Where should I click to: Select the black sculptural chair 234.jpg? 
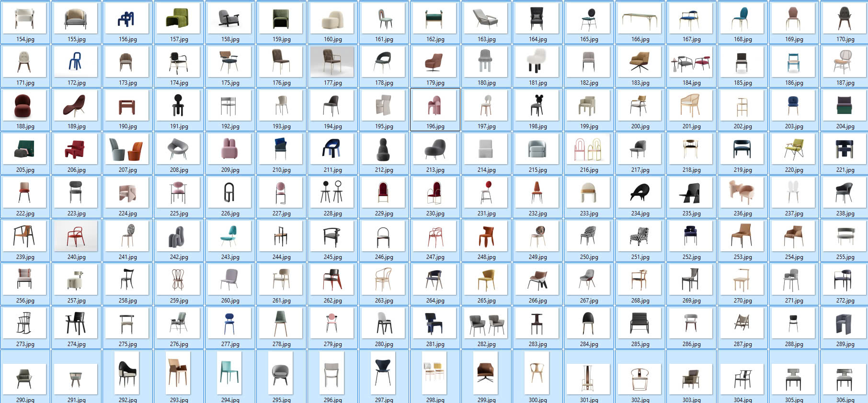[x=640, y=192]
